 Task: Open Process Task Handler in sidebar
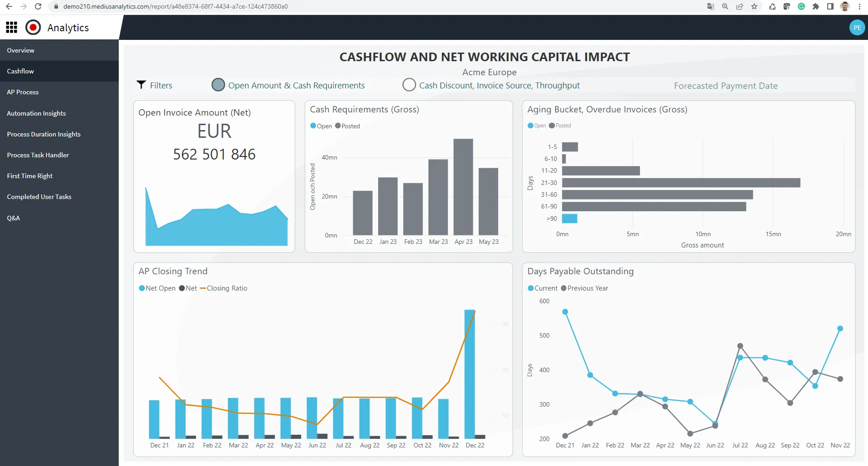[x=59, y=155]
